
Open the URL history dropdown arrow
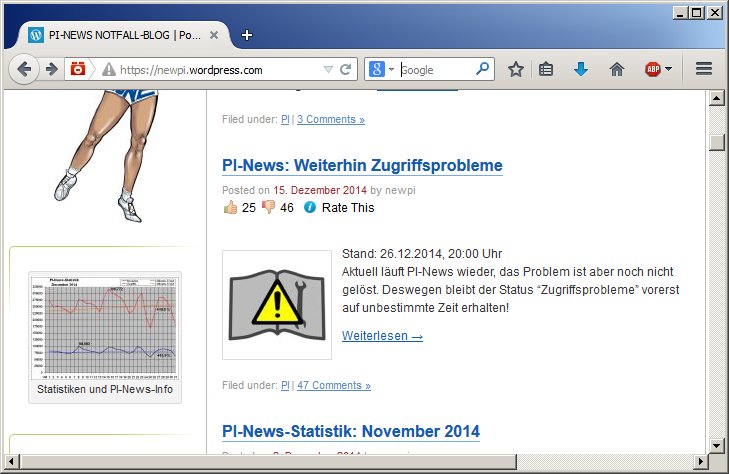coord(328,70)
